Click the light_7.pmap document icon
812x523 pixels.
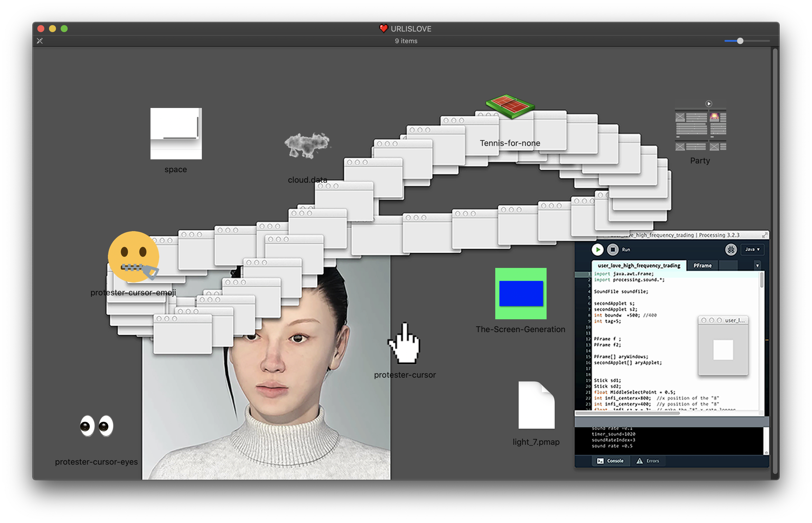pos(536,405)
